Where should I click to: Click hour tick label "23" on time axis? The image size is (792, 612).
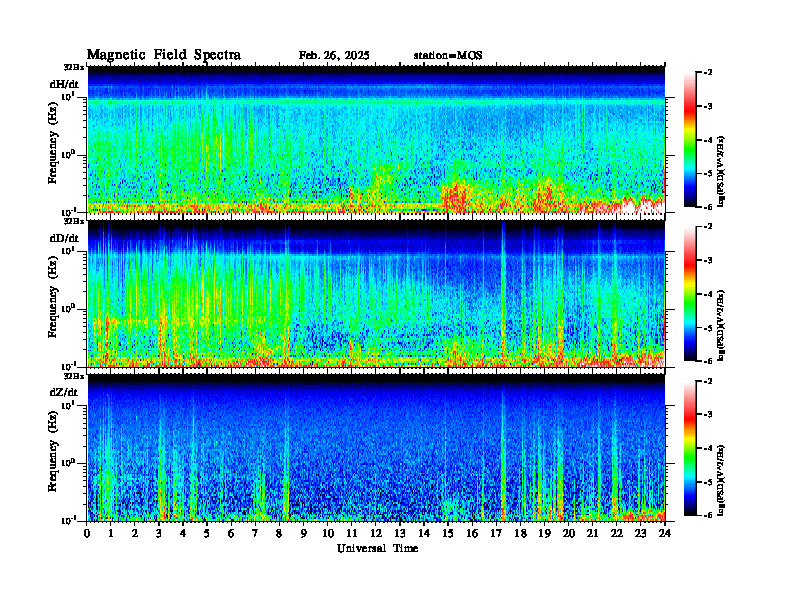tap(640, 534)
